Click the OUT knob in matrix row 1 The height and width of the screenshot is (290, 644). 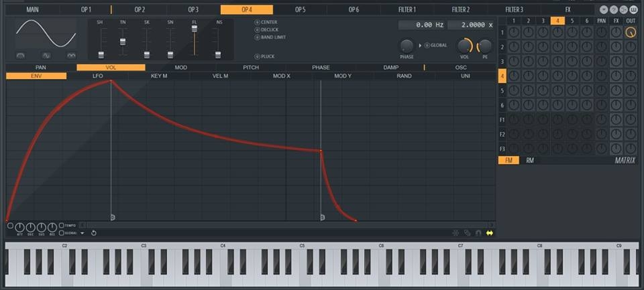click(x=631, y=33)
